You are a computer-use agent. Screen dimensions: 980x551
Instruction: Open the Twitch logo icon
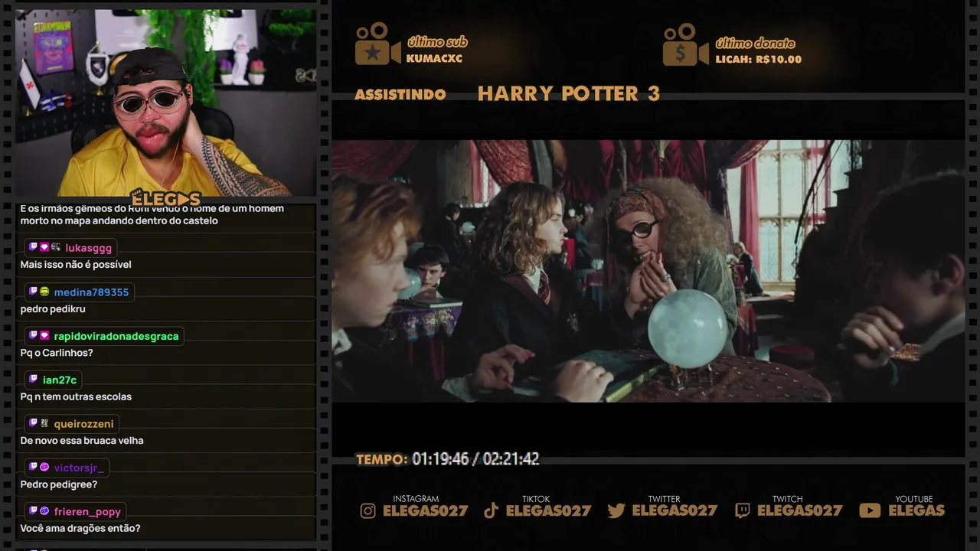pos(742,511)
